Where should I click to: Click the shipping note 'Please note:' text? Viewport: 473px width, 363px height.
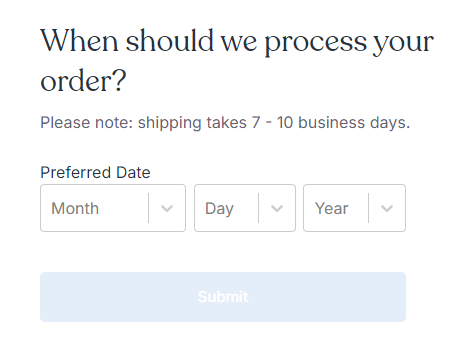tap(87, 122)
